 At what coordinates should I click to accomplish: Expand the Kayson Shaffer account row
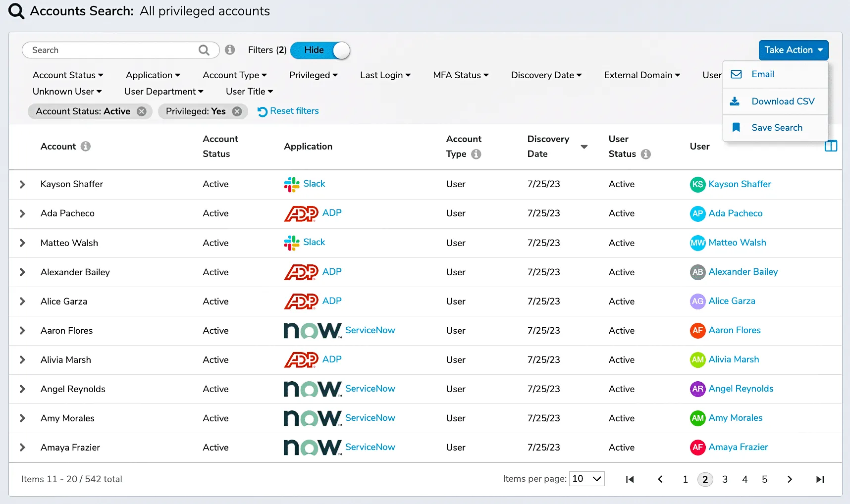point(22,184)
